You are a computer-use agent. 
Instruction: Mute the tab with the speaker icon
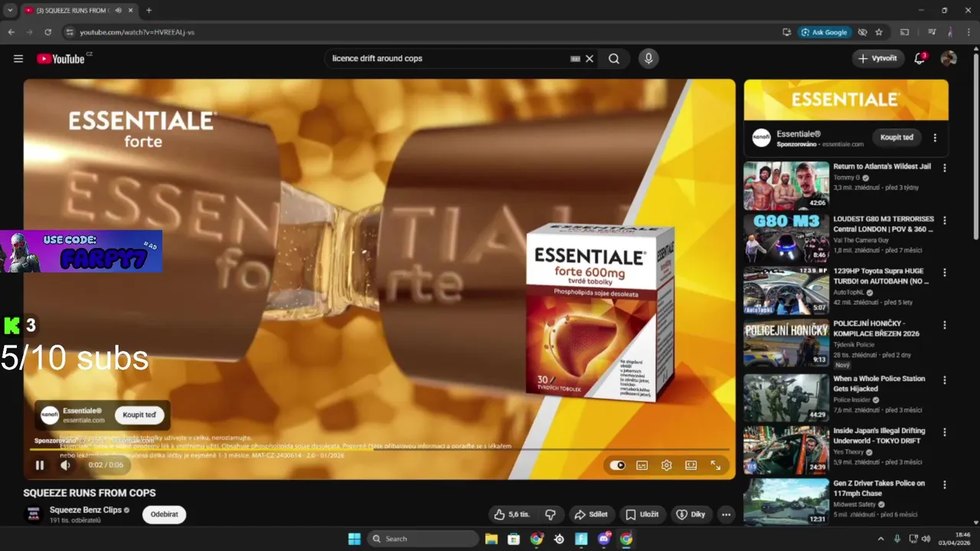point(119,10)
